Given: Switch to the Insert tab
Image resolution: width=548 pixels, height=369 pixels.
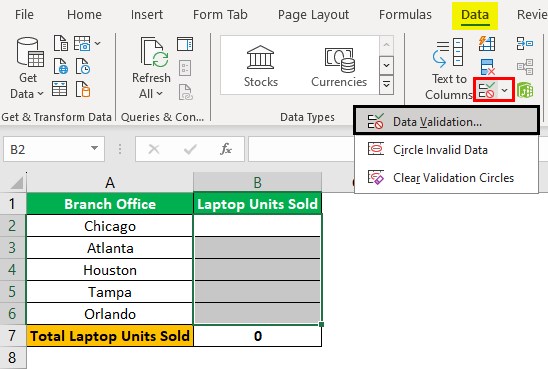Looking at the screenshot, I should [147, 15].
